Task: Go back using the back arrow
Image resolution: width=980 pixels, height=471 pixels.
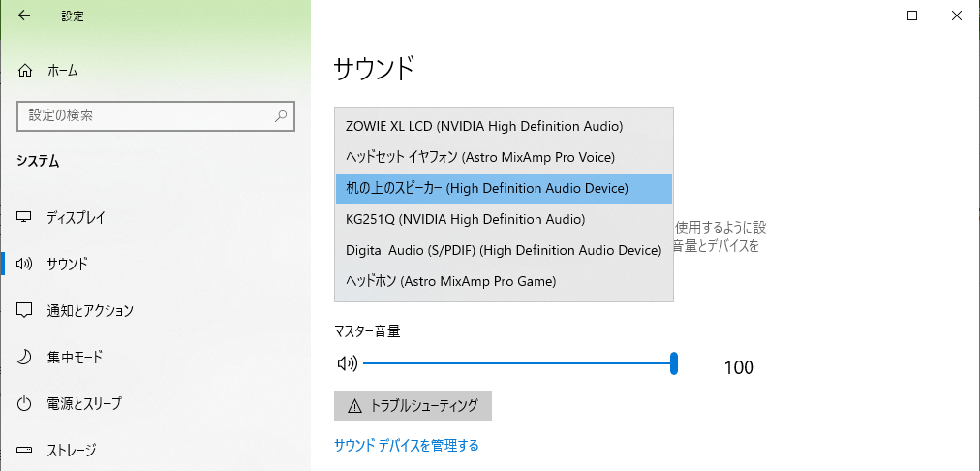Action: pyautogui.click(x=24, y=16)
